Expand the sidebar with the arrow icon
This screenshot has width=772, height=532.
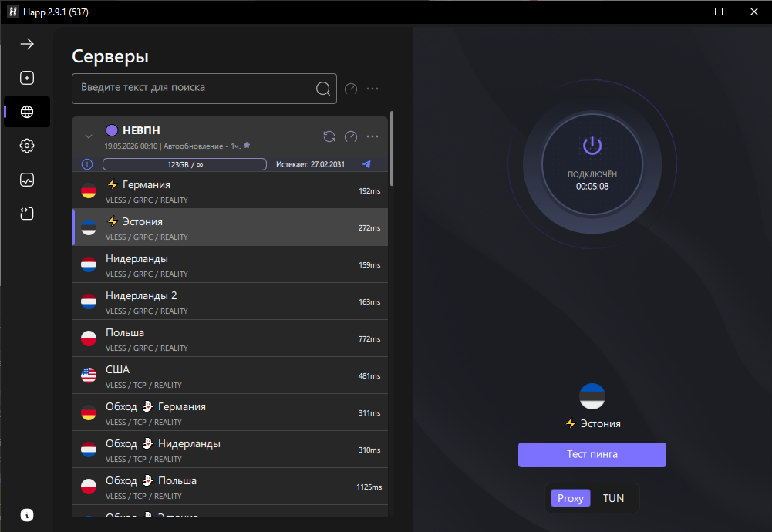[x=27, y=44]
